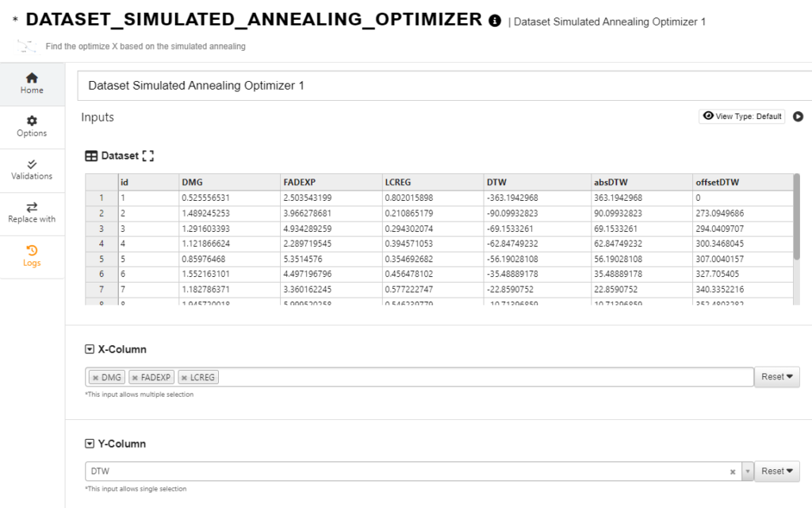Open Validations in the sidebar
Screen dimensions: 812x508
point(32,169)
